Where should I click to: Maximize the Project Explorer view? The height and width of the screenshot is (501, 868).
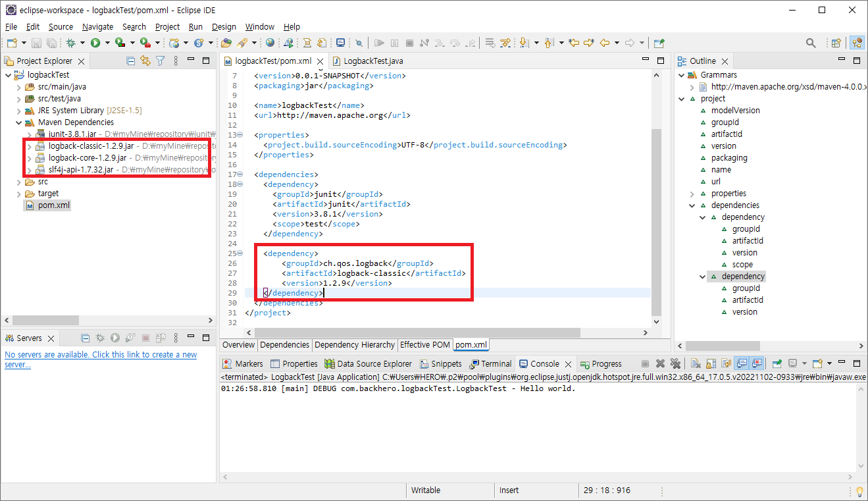pyautogui.click(x=207, y=60)
